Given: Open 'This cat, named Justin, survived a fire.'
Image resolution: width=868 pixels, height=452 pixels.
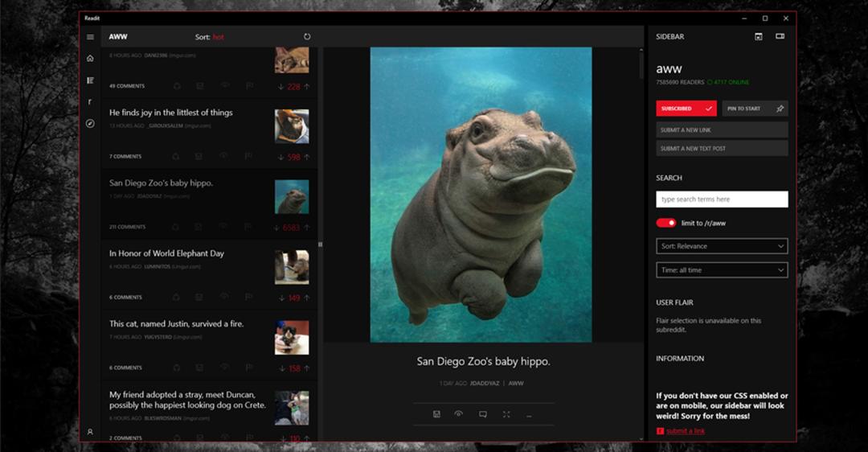Looking at the screenshot, I should click(x=177, y=323).
